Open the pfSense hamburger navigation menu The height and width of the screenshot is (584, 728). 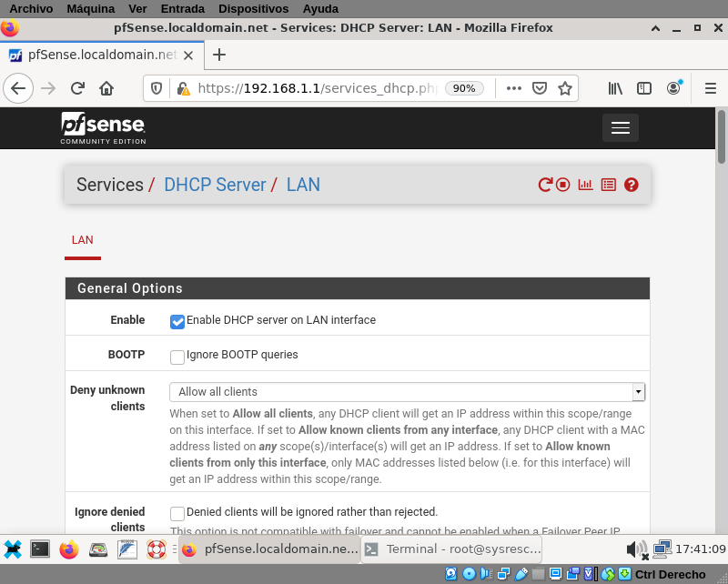(621, 127)
